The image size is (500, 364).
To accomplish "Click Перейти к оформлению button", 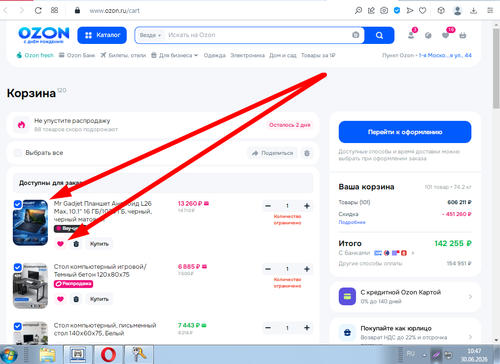I will [x=405, y=132].
